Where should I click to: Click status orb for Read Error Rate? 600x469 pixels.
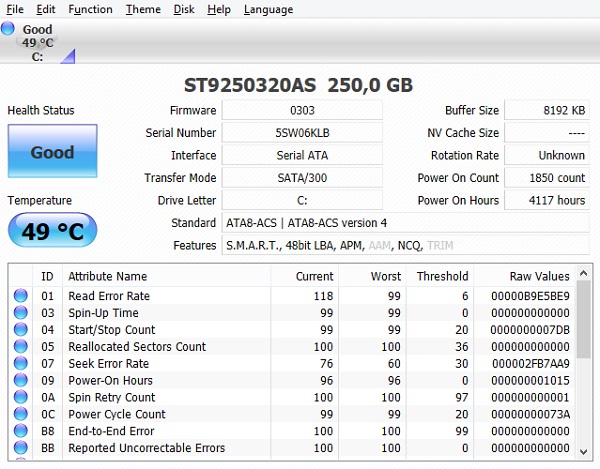coord(21,296)
